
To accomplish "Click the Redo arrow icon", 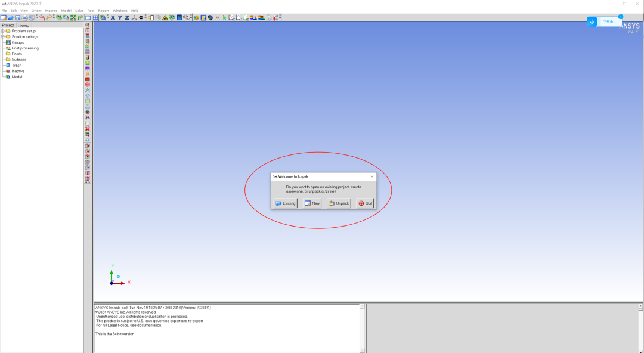I will (49, 18).
